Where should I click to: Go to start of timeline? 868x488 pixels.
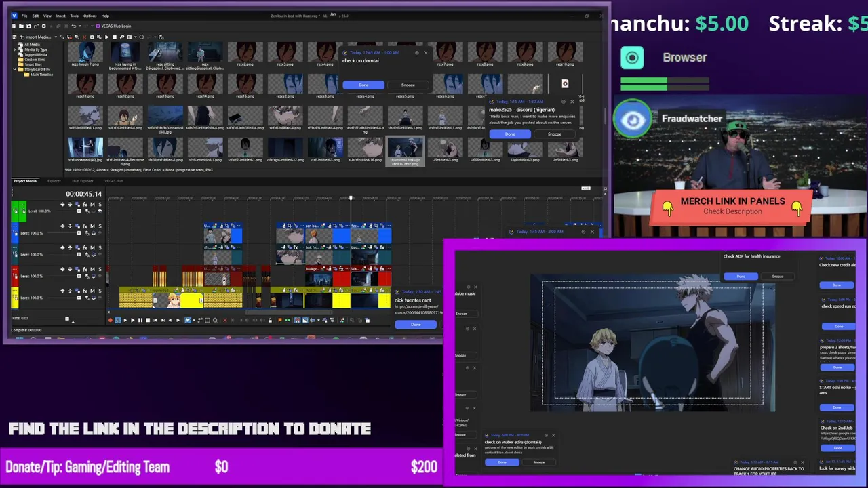(x=155, y=320)
